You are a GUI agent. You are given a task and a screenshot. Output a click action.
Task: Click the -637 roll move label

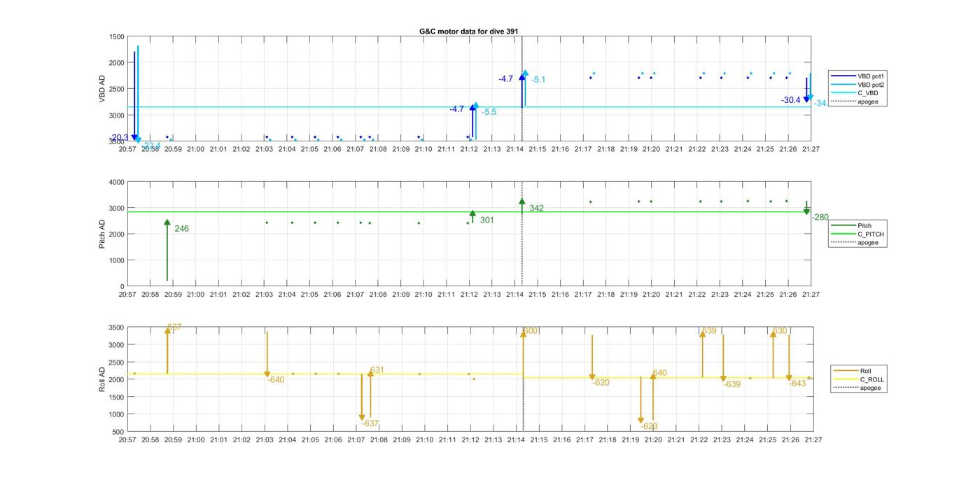pyautogui.click(x=370, y=423)
